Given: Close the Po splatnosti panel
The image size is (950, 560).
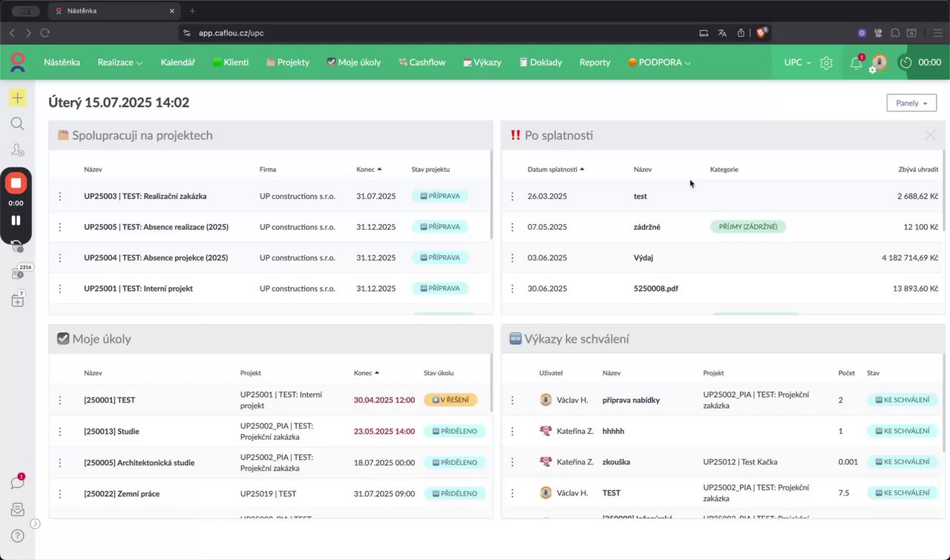Looking at the screenshot, I should (930, 135).
